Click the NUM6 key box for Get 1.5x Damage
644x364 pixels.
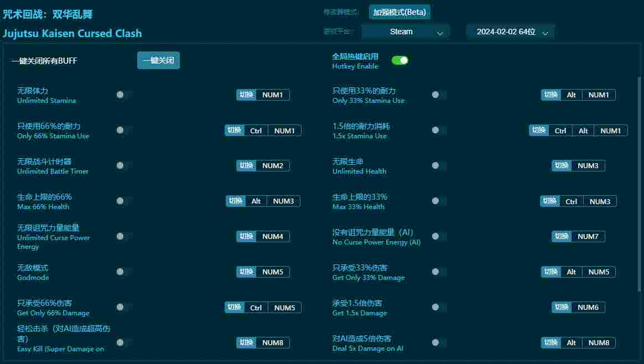(588, 307)
